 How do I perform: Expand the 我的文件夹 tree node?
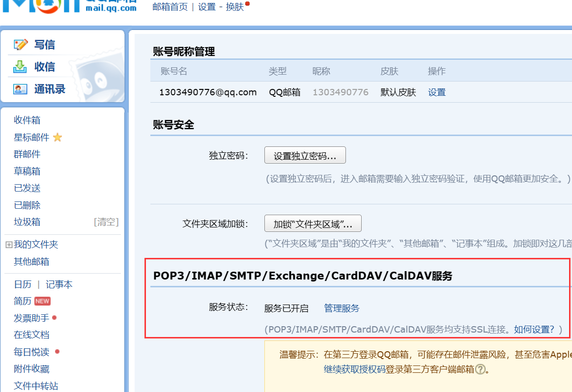[x=9, y=245]
